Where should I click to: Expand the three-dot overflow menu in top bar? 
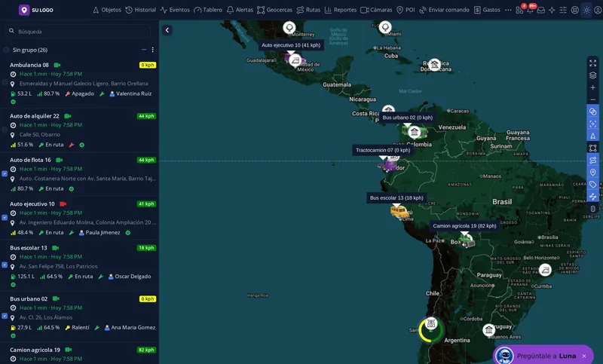click(x=508, y=10)
